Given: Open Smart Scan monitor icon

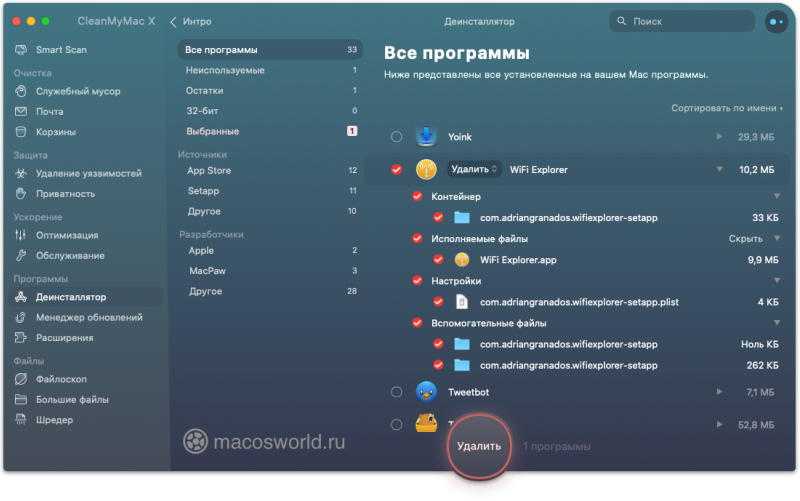Looking at the screenshot, I should pos(21,49).
